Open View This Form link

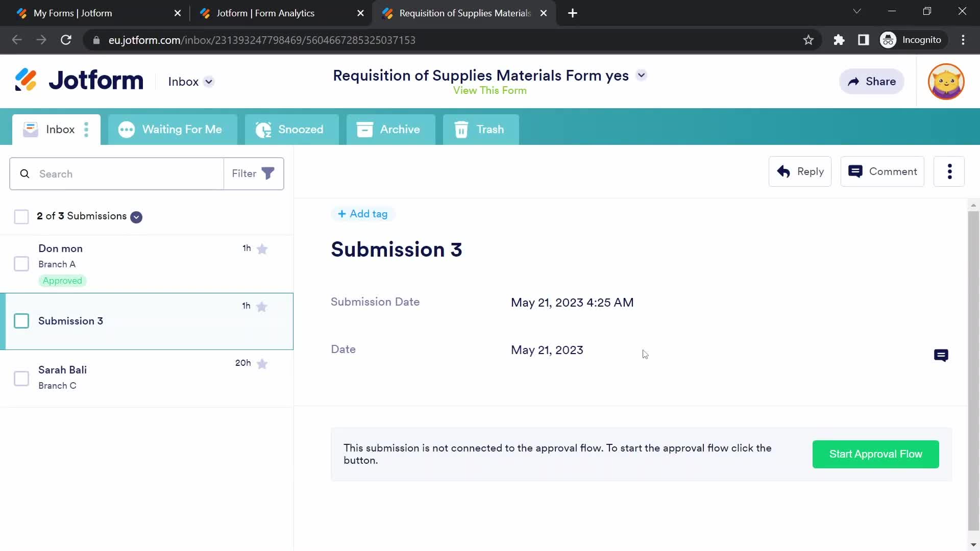(x=490, y=90)
